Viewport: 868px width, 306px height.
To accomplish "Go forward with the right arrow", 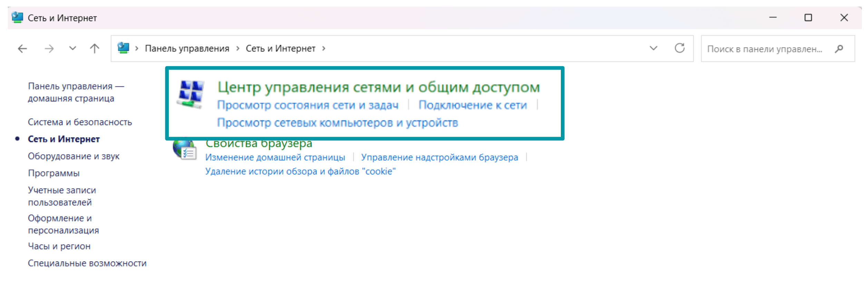I will pyautogui.click(x=49, y=49).
